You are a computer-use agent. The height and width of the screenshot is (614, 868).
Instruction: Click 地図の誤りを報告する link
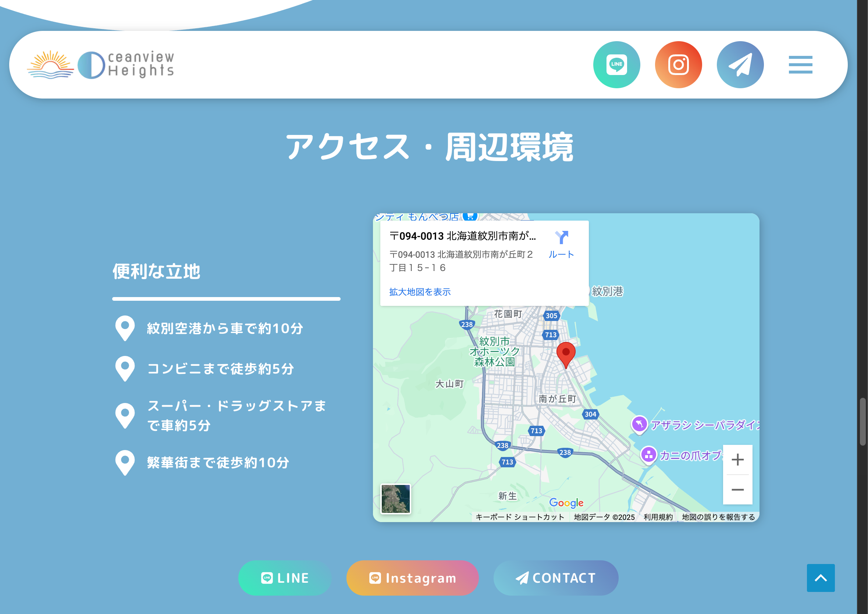(x=718, y=517)
